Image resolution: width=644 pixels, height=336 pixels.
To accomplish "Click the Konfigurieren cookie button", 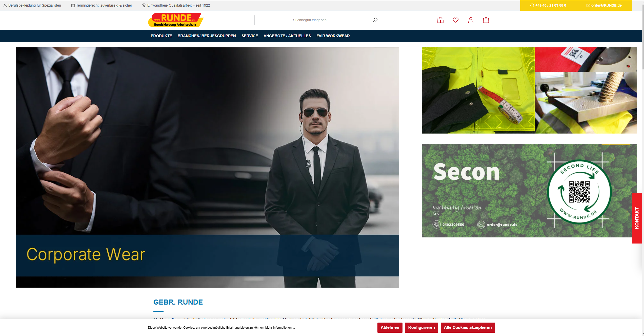I will (421, 327).
